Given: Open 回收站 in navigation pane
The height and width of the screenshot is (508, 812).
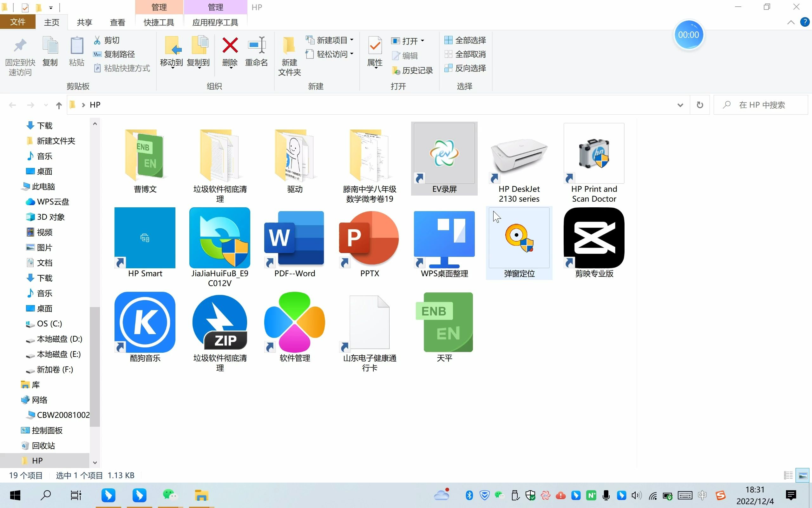Looking at the screenshot, I should pyautogui.click(x=38, y=445).
